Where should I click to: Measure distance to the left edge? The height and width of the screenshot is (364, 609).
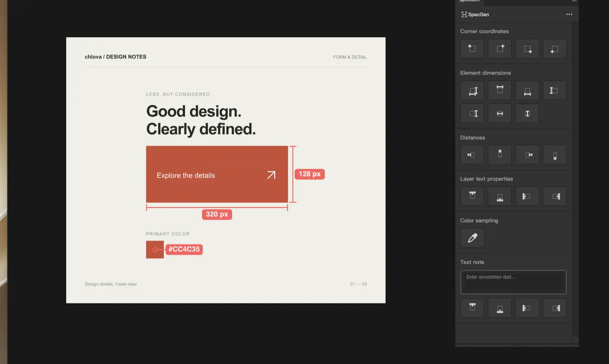point(472,155)
